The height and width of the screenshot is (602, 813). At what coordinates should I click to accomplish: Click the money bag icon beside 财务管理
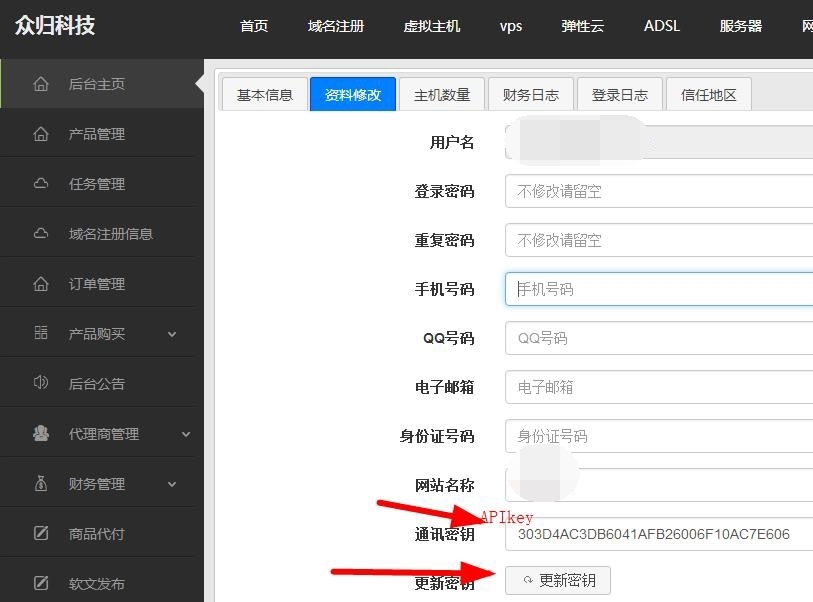[40, 483]
